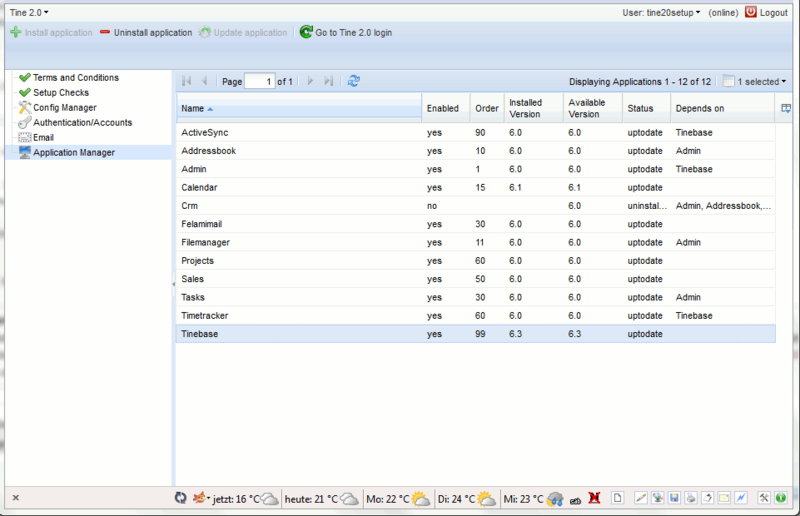The height and width of the screenshot is (516, 800).
Task: Click the green circle icon in status bar
Action: point(780,498)
